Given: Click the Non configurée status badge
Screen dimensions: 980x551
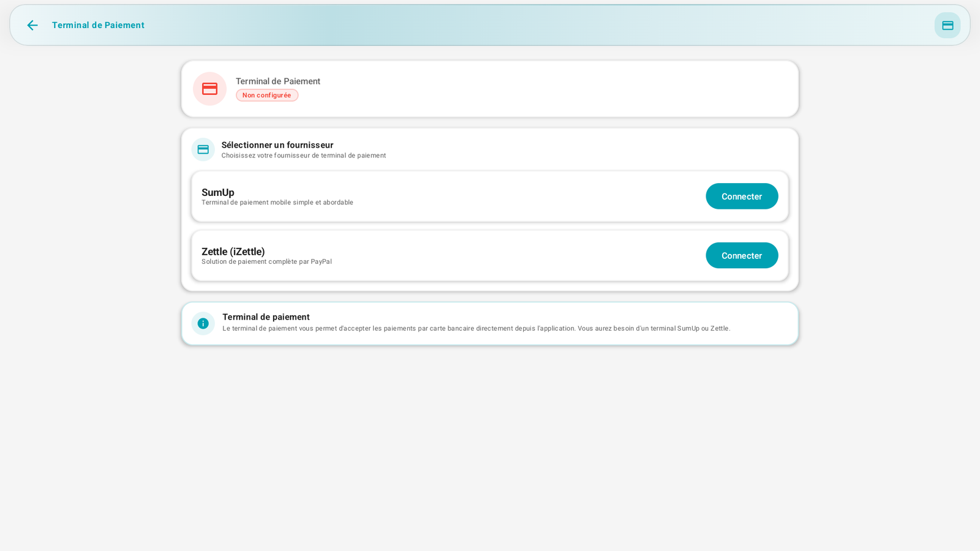Looking at the screenshot, I should coord(267,95).
